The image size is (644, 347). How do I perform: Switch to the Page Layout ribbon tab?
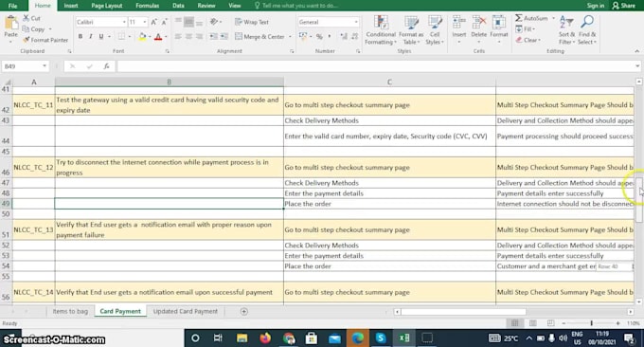coord(107,6)
